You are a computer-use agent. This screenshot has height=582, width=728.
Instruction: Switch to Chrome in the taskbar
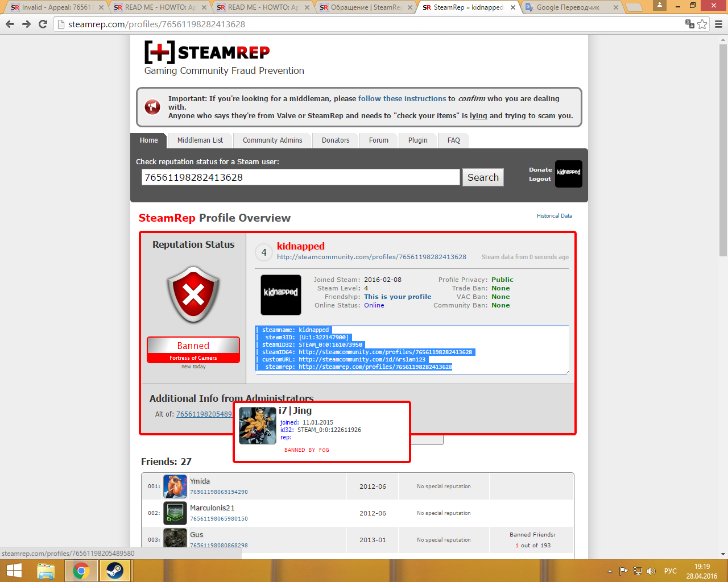pyautogui.click(x=81, y=571)
